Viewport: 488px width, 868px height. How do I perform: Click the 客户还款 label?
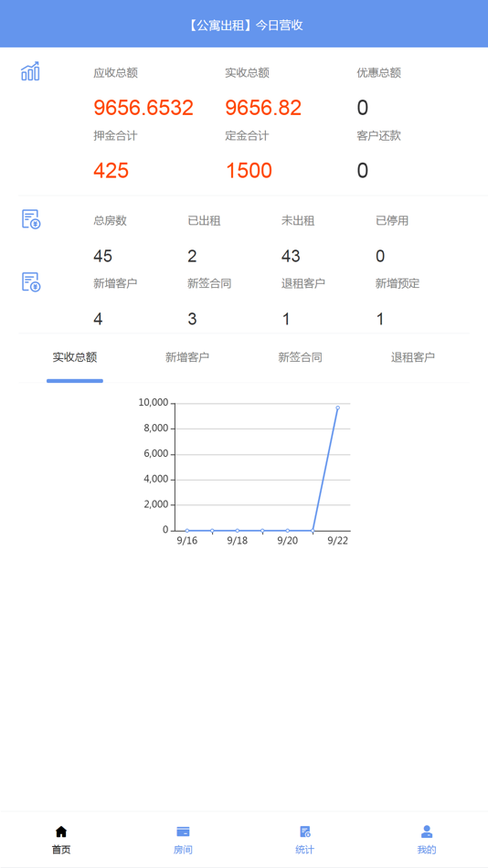pyautogui.click(x=379, y=135)
